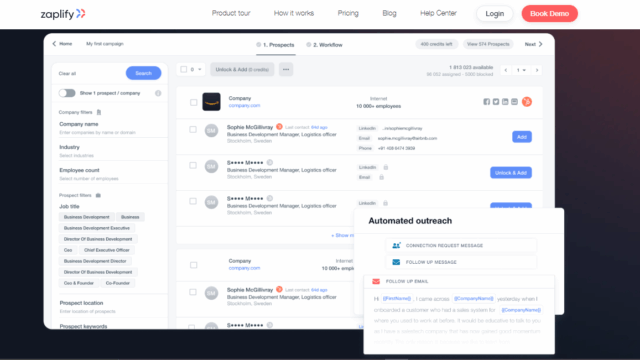Open the Twitter icon in company row
This screenshot has width=640, height=360.
pyautogui.click(x=496, y=102)
